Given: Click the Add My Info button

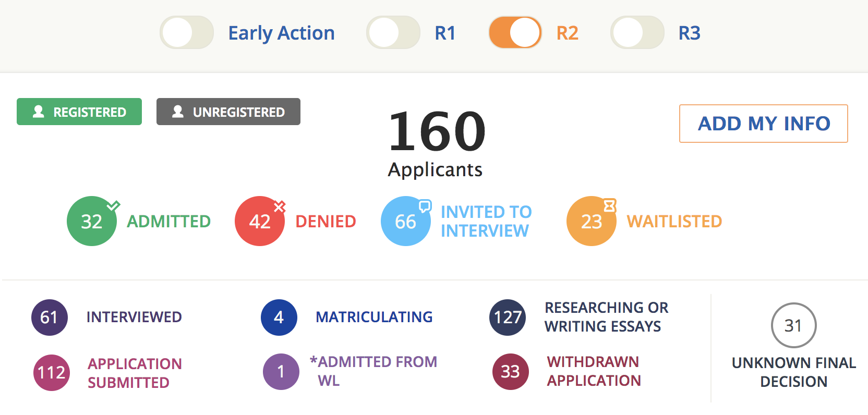Looking at the screenshot, I should pyautogui.click(x=764, y=124).
